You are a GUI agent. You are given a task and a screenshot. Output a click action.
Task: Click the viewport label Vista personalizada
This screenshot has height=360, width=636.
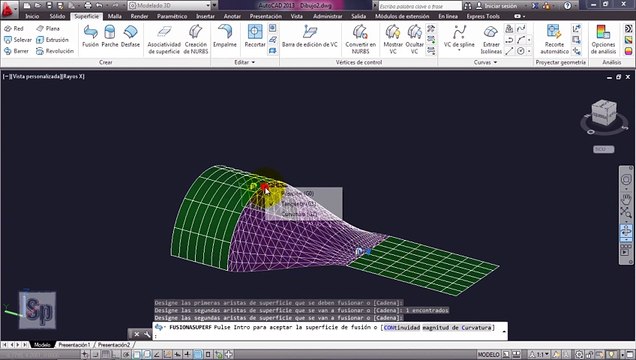(x=37, y=76)
